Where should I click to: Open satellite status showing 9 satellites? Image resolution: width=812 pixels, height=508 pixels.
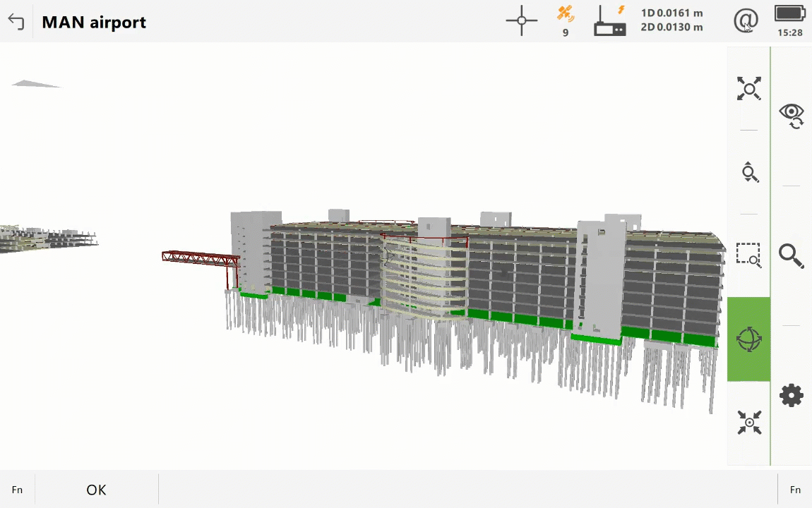click(x=566, y=20)
